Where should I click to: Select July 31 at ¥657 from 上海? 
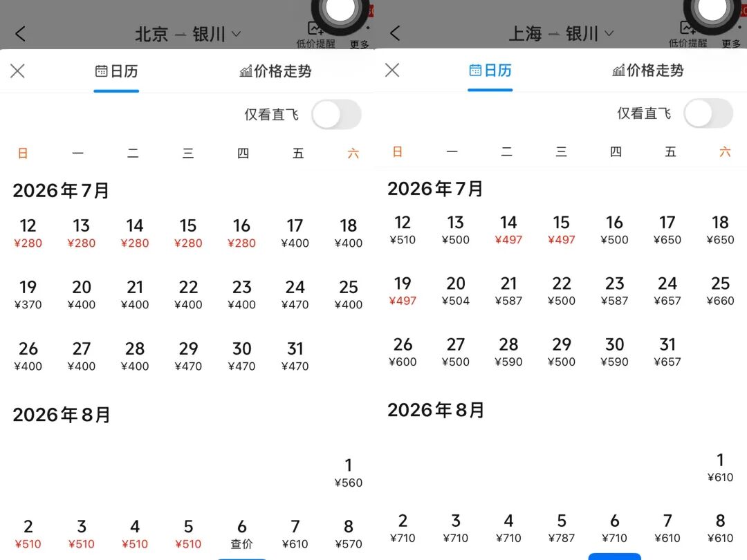pyautogui.click(x=667, y=352)
